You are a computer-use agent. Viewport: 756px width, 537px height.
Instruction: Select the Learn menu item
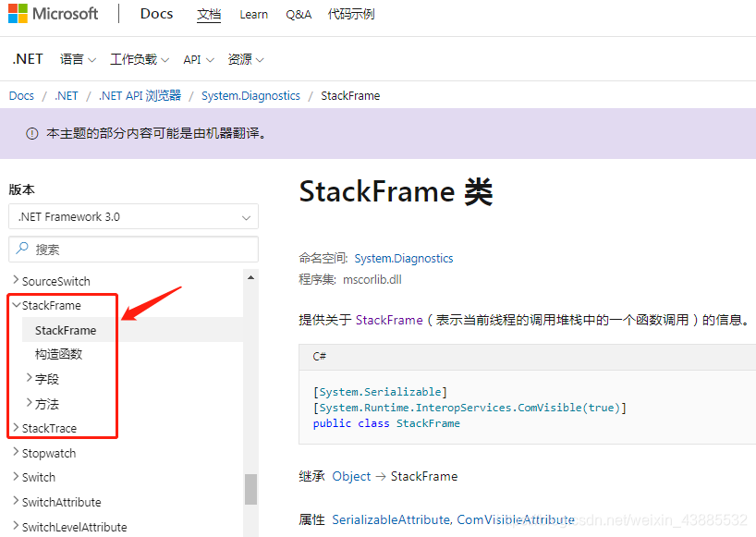tap(253, 14)
